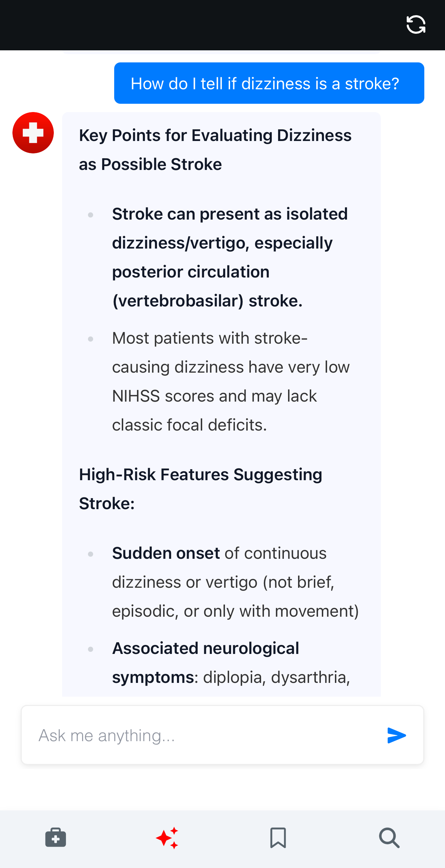Open the medical kit tab

coord(56,837)
